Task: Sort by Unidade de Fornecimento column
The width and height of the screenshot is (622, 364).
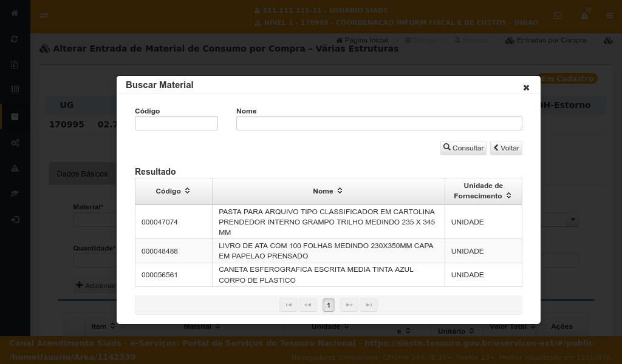Action: point(483,191)
